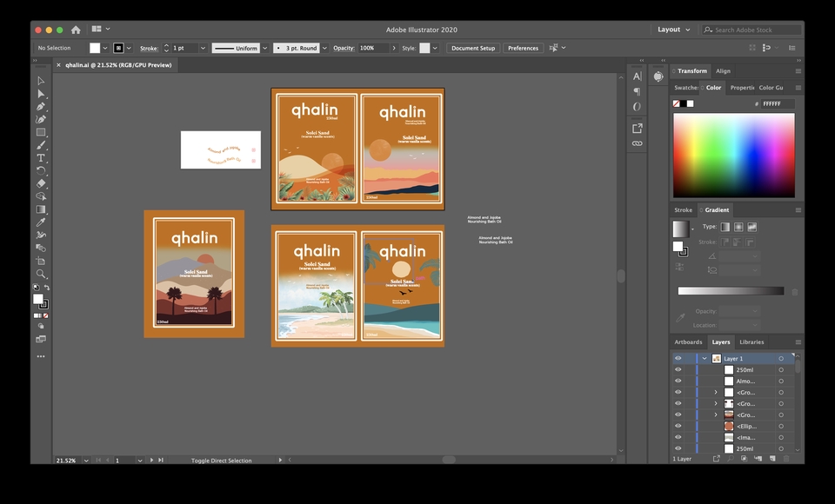835x504 pixels.
Task: Open the Opacity value dropdown
Action: [x=393, y=48]
